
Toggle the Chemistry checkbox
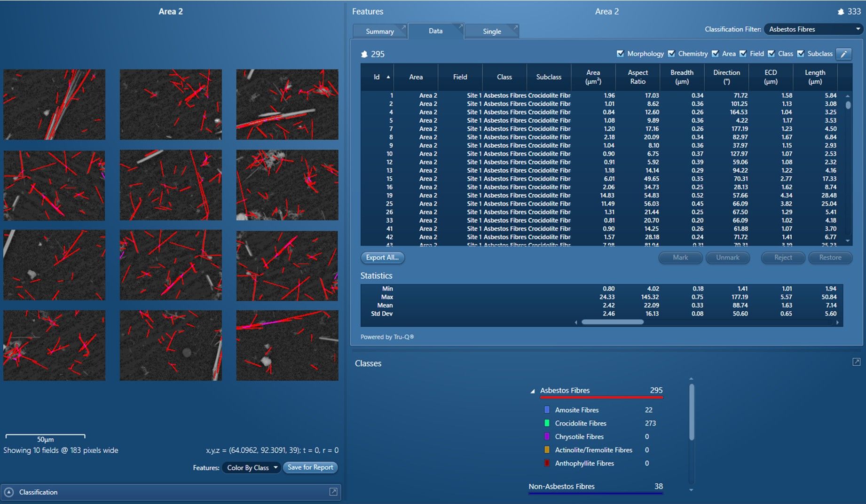pyautogui.click(x=671, y=54)
